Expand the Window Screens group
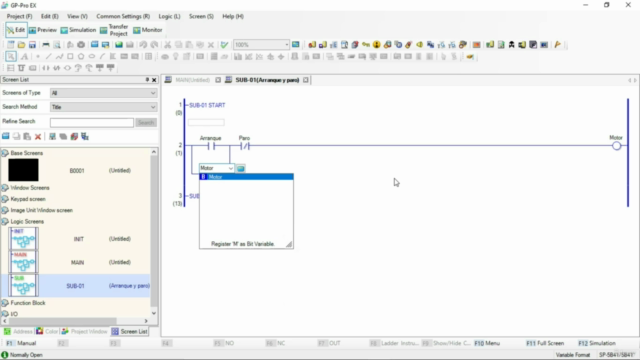Image resolution: width=640 pixels, height=360 pixels. coord(5,188)
